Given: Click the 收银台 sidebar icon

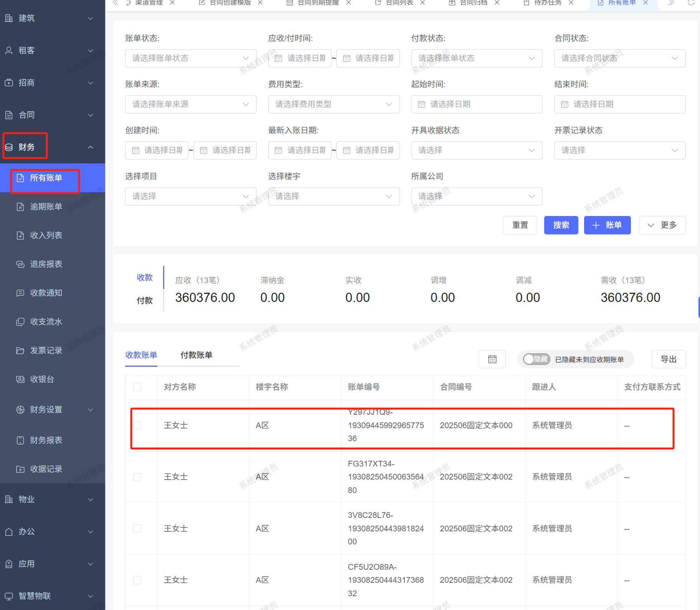Looking at the screenshot, I should pyautogui.click(x=20, y=379).
